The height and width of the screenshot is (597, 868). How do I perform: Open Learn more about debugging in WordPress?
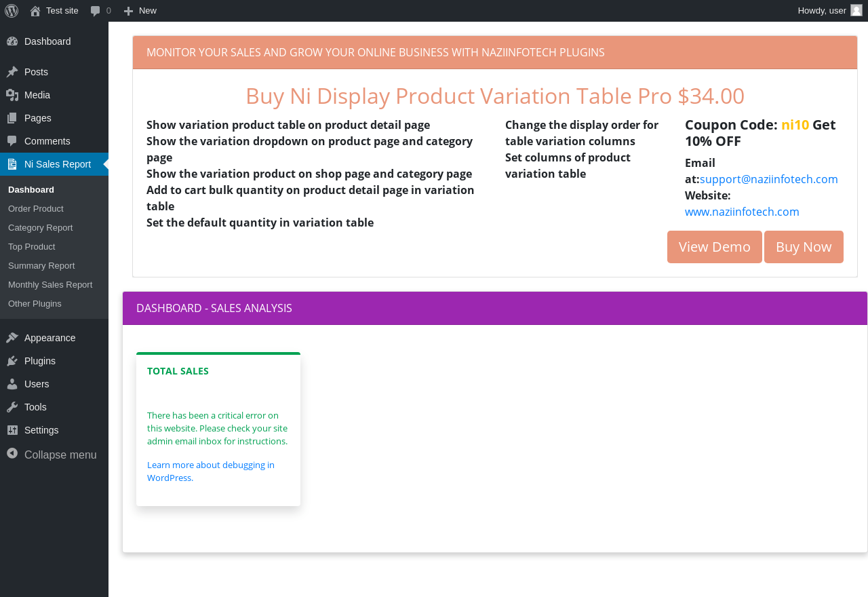(211, 471)
